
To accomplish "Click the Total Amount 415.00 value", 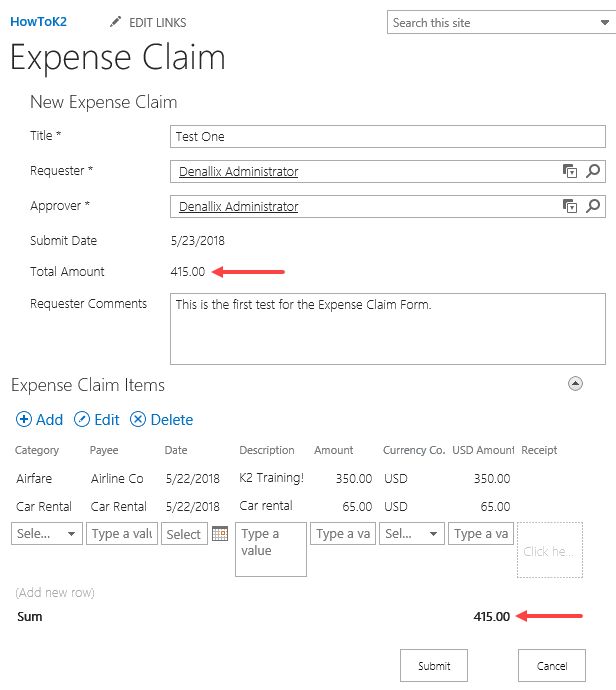I will pyautogui.click(x=188, y=272).
